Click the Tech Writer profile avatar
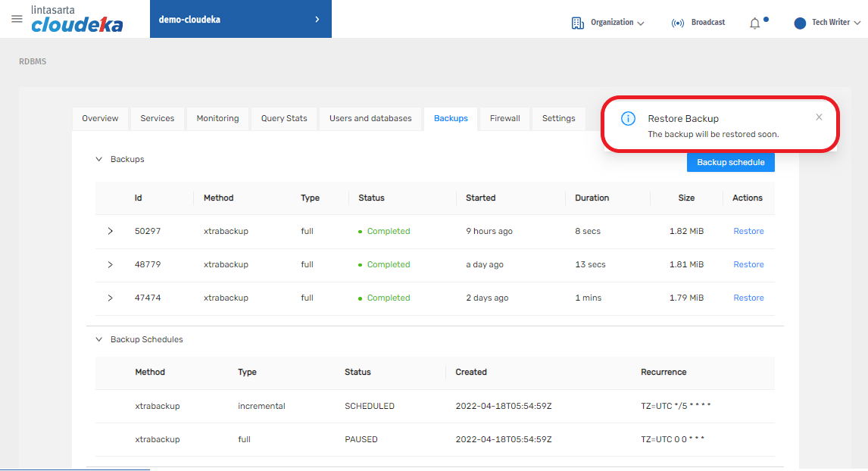The image size is (868, 471). click(800, 23)
